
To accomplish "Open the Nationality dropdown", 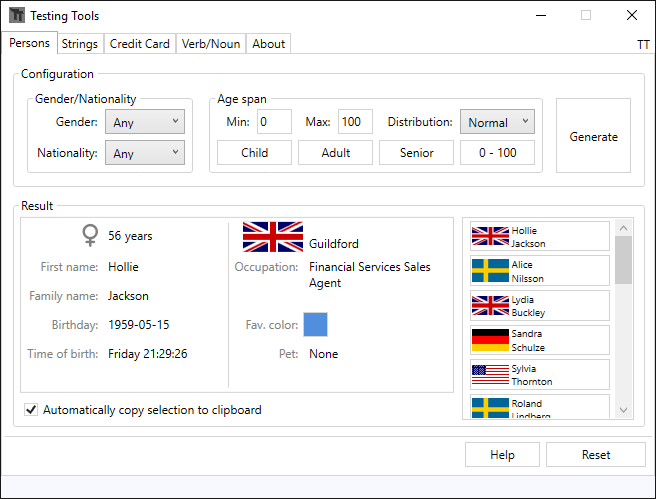I will [145, 153].
